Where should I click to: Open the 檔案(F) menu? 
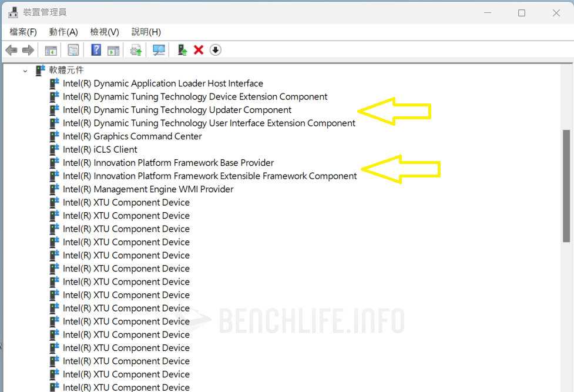click(22, 32)
